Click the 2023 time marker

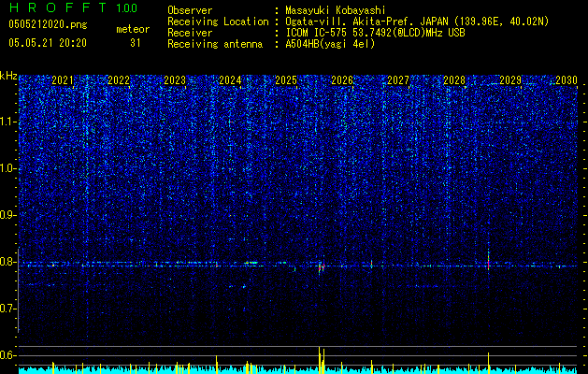pos(175,80)
